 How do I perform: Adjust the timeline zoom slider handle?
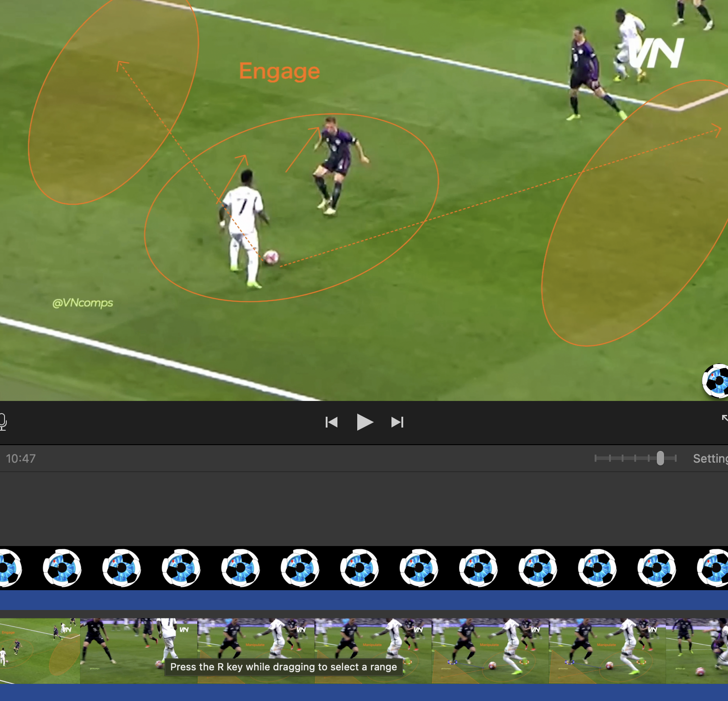(x=660, y=458)
